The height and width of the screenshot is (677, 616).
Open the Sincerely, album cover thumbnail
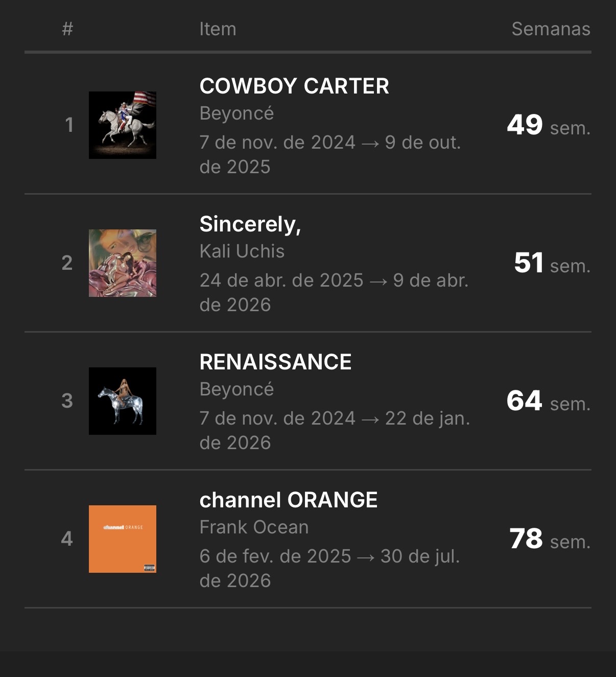coord(123,263)
